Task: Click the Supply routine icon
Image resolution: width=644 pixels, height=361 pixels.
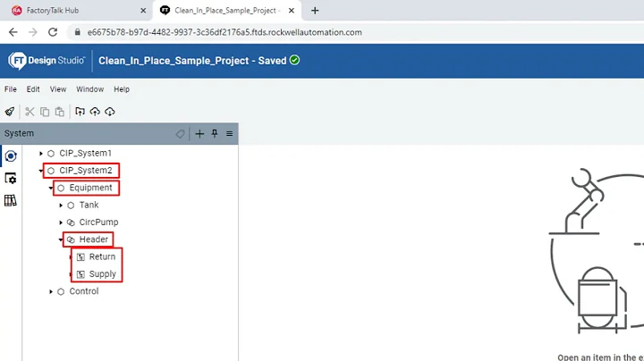Action: click(x=80, y=274)
